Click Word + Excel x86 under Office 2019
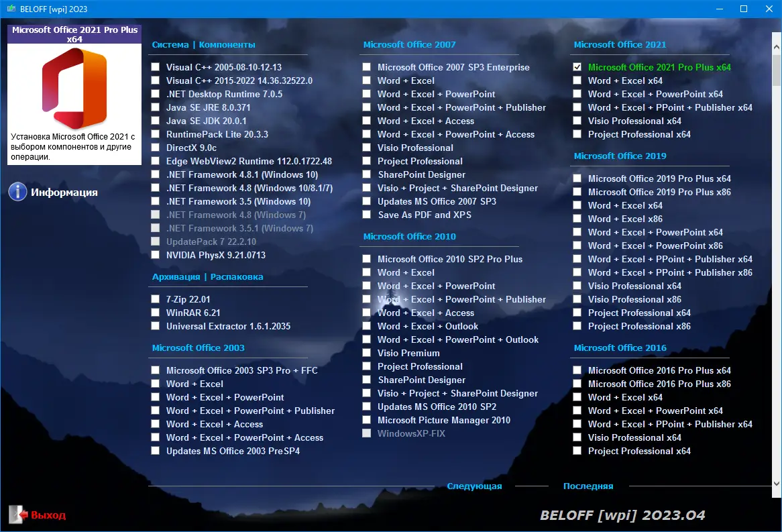Image resolution: width=782 pixels, height=532 pixels. [x=626, y=219]
